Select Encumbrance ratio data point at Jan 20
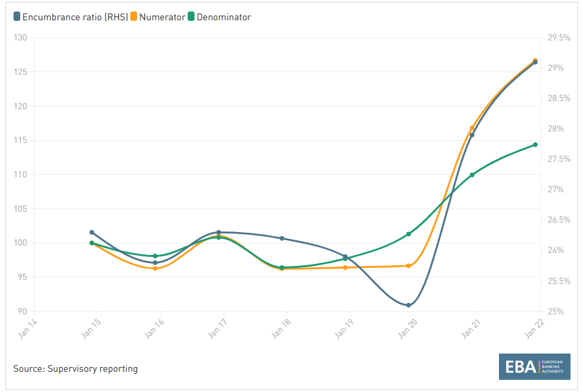The height and width of the screenshot is (392, 582). 408,305
